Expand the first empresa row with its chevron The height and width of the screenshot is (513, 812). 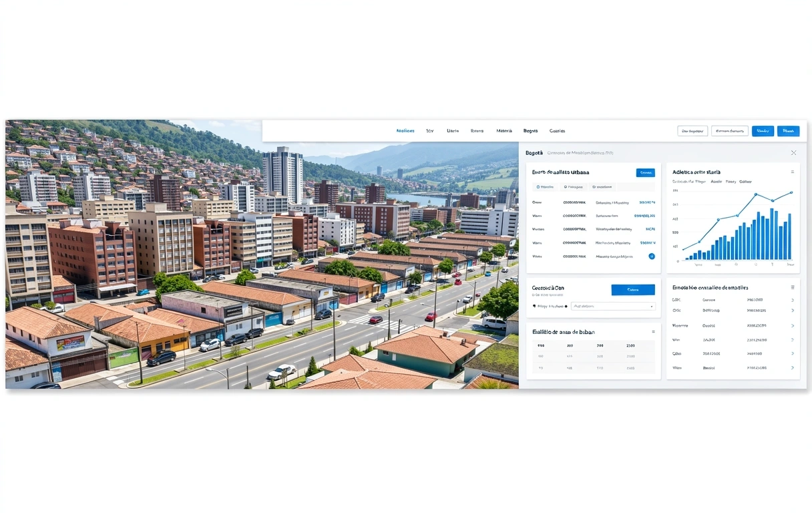tap(793, 300)
